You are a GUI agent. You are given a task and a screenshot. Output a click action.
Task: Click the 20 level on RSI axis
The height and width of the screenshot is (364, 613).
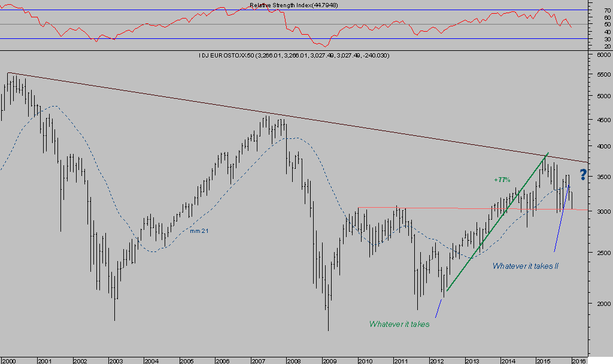607,46
